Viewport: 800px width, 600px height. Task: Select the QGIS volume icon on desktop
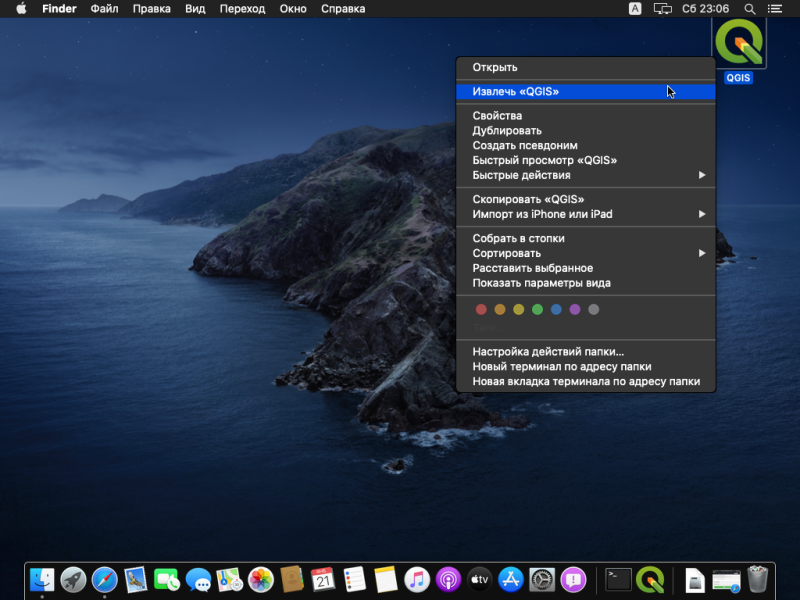point(739,43)
